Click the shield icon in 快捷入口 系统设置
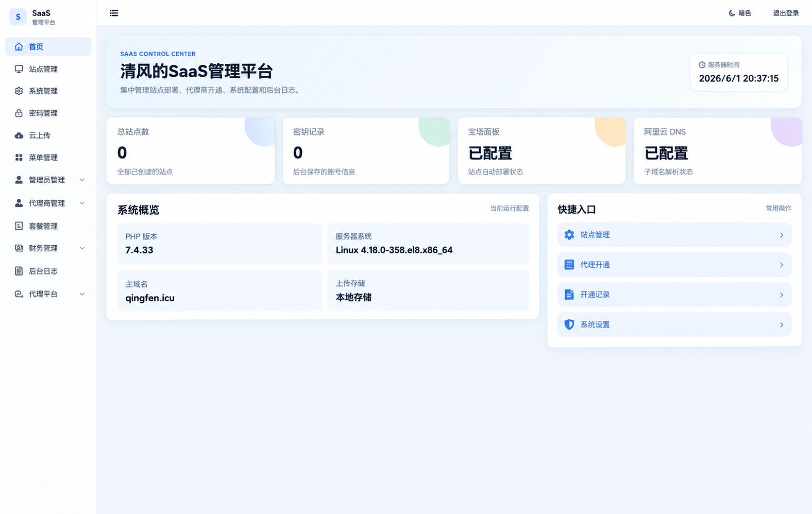 (x=569, y=324)
